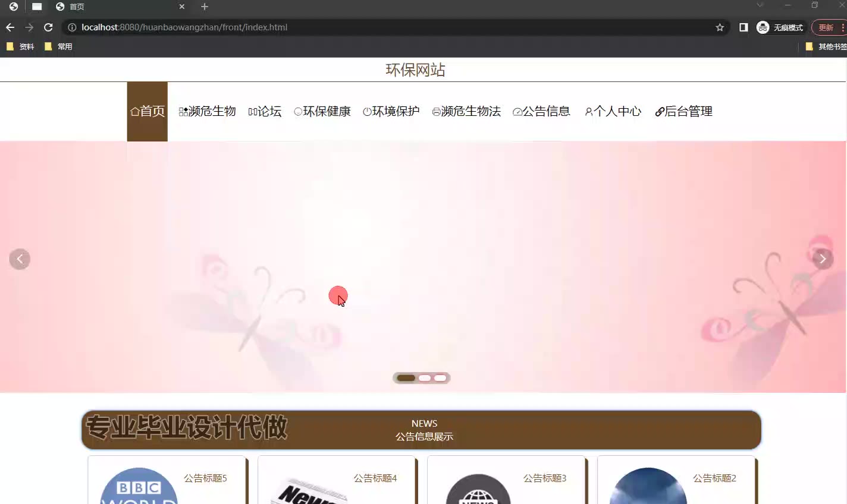Open the tab search dropdown arrow

760,5
